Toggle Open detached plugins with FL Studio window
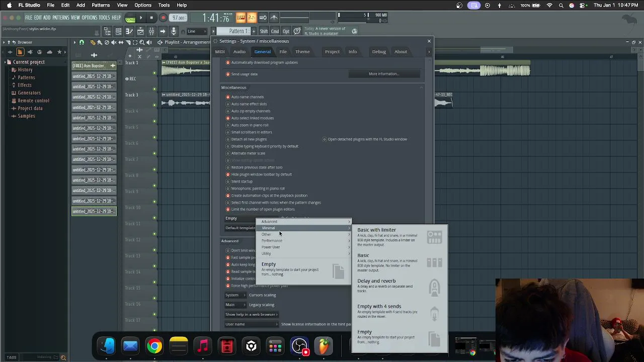This screenshot has height=362, width=644. [x=365, y=139]
